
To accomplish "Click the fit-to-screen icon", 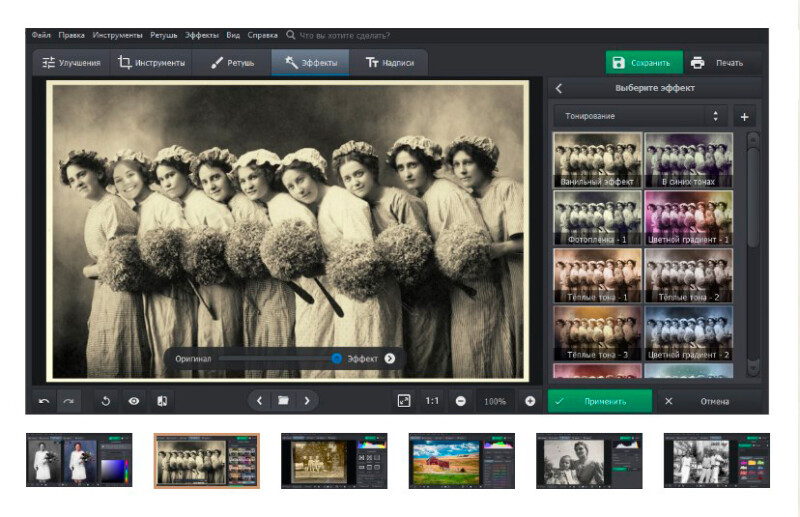I will (404, 401).
